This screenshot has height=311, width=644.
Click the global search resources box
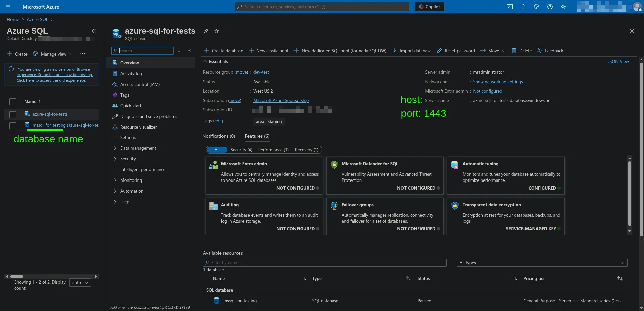pyautogui.click(x=322, y=7)
